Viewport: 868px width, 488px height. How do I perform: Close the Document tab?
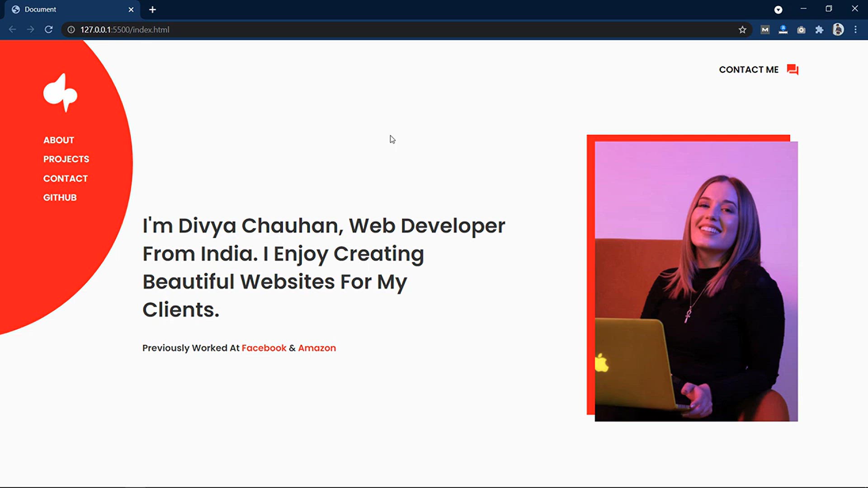click(131, 9)
